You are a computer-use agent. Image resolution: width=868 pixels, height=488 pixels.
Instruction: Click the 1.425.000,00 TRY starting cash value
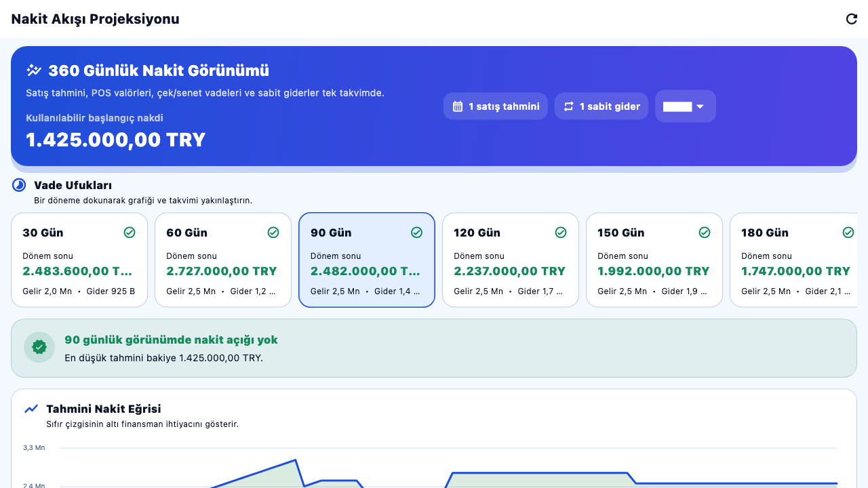coord(116,140)
